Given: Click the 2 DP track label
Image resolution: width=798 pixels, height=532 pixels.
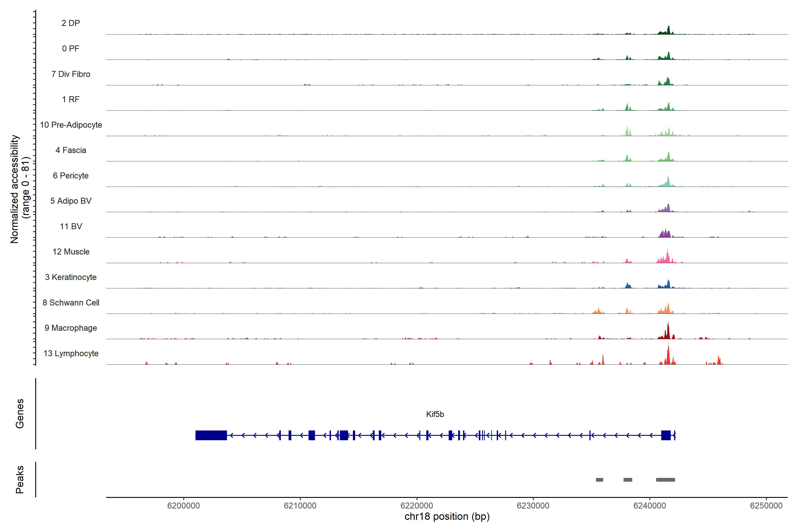Looking at the screenshot, I should [x=70, y=23].
